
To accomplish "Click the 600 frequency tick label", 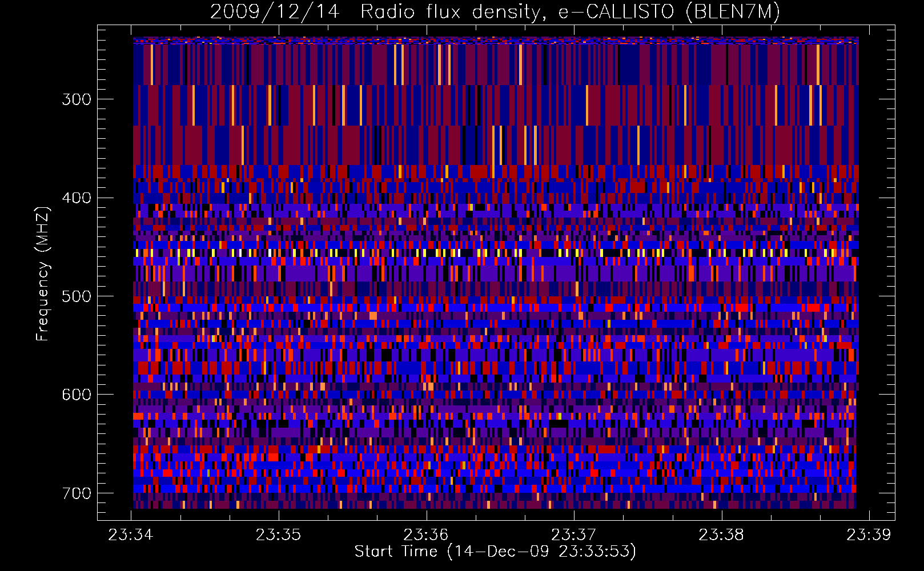I will (77, 395).
